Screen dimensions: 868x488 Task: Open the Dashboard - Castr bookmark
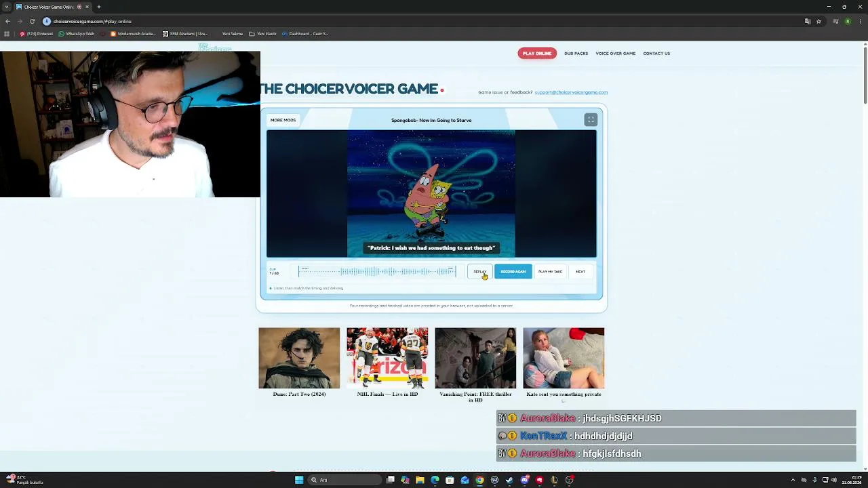point(305,34)
